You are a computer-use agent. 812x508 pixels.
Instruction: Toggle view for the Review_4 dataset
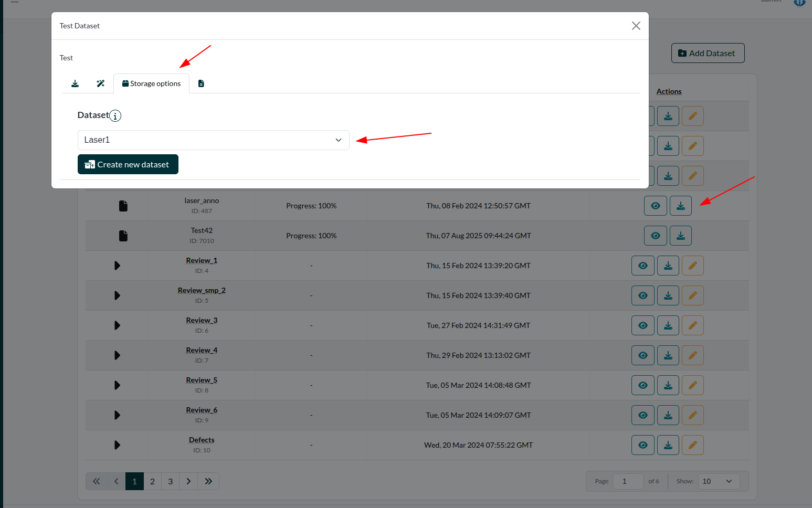pyautogui.click(x=642, y=355)
